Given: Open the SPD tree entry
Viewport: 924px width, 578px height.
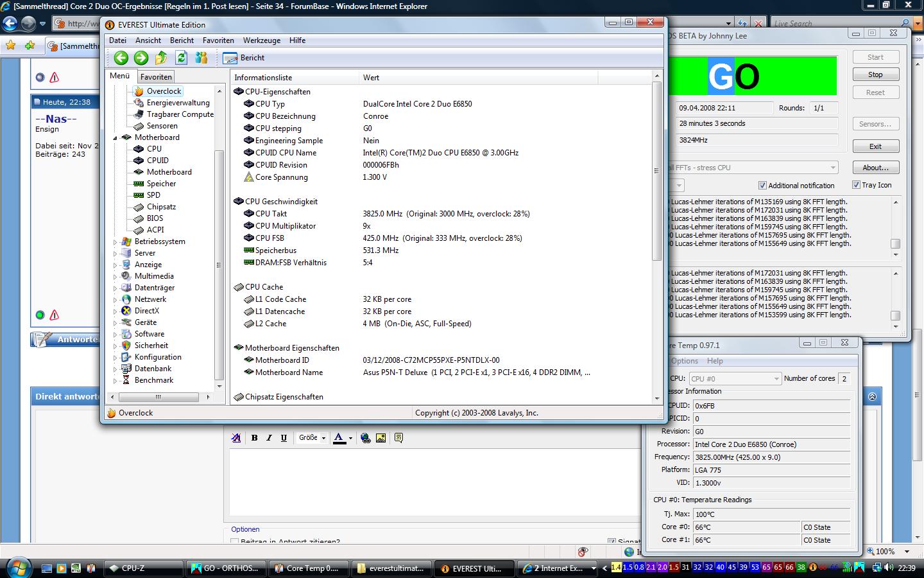Looking at the screenshot, I should tap(153, 195).
